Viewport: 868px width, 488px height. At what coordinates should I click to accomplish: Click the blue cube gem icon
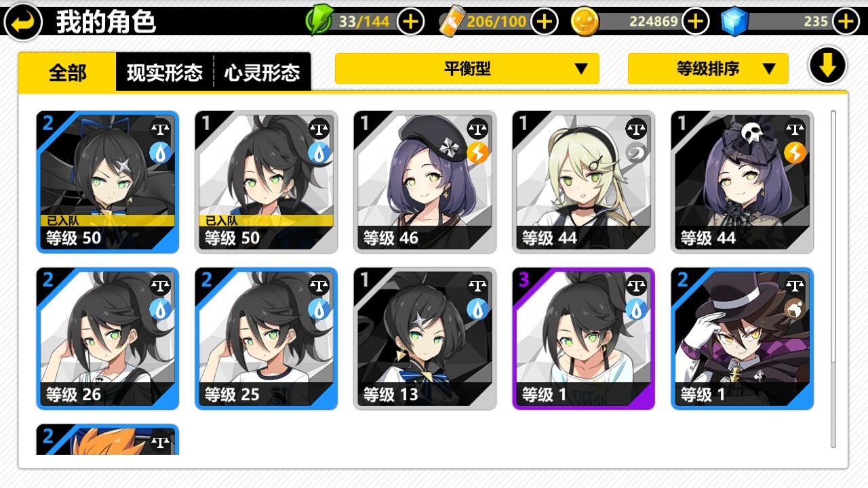734,22
